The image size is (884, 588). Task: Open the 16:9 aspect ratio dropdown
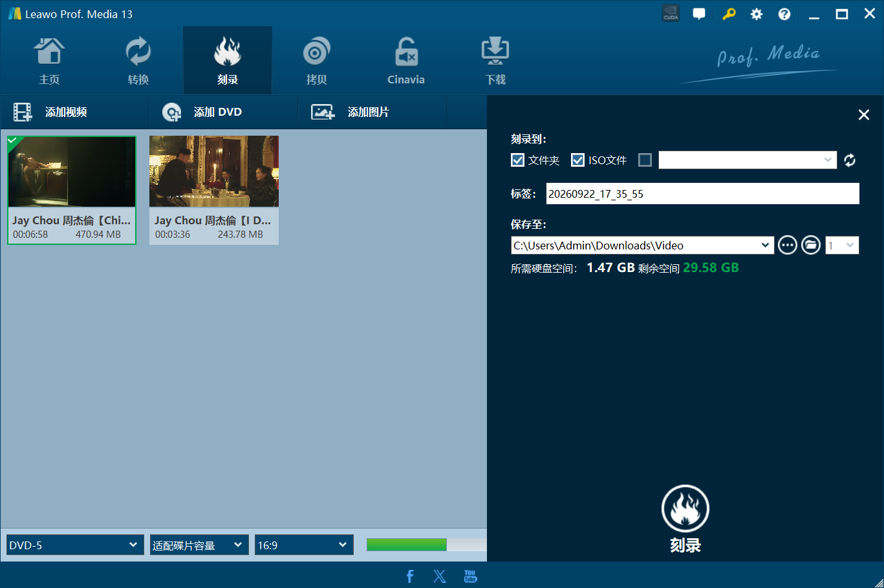[x=304, y=545]
